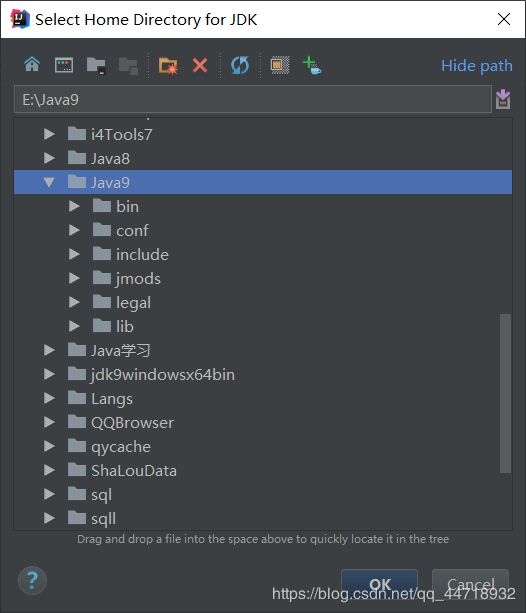The height and width of the screenshot is (613, 526).
Task: Select the bin subfolder
Action: click(x=263, y=206)
